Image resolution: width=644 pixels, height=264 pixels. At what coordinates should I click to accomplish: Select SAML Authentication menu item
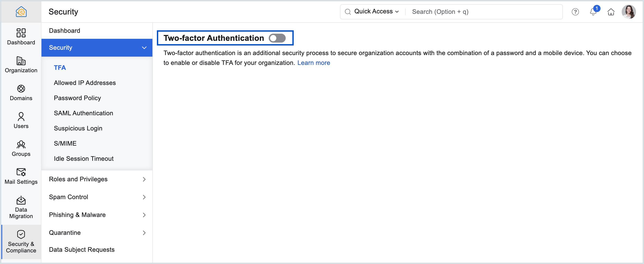[x=83, y=113]
